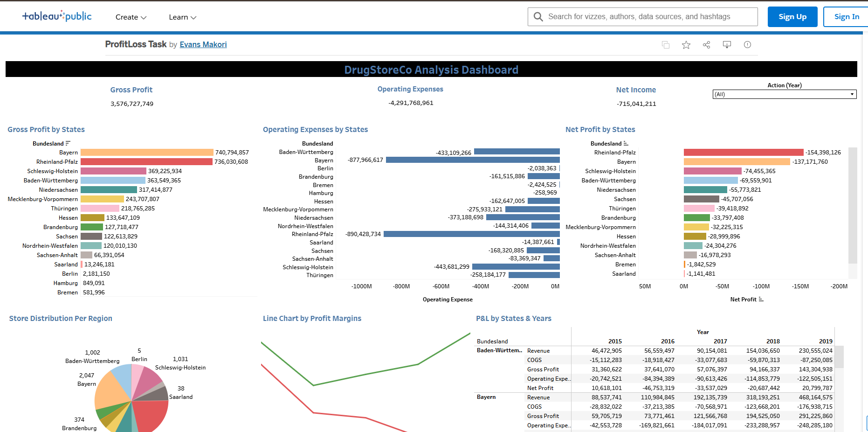868x432 pixels.
Task: Click the green line in profit margins chart
Action: tap(366, 374)
